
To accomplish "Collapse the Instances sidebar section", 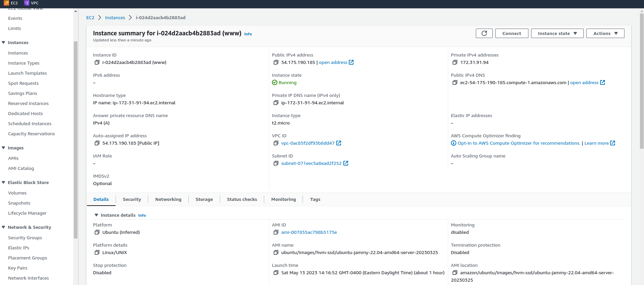I will 3,42.
